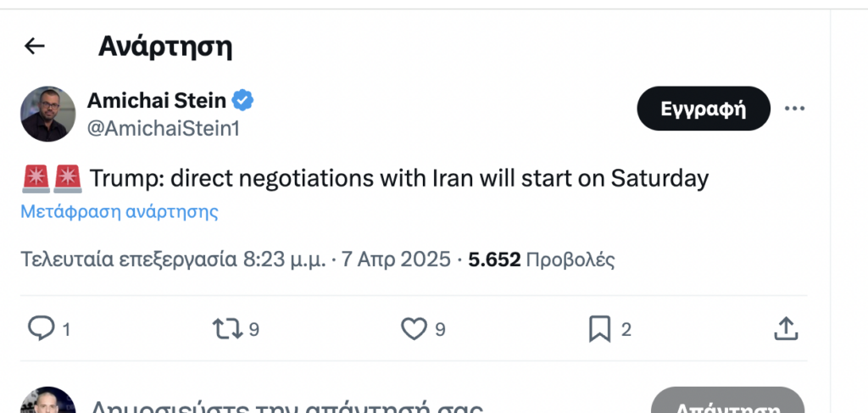
Task: Click Μετάφραση ανάρτησης to translate post
Action: [120, 212]
